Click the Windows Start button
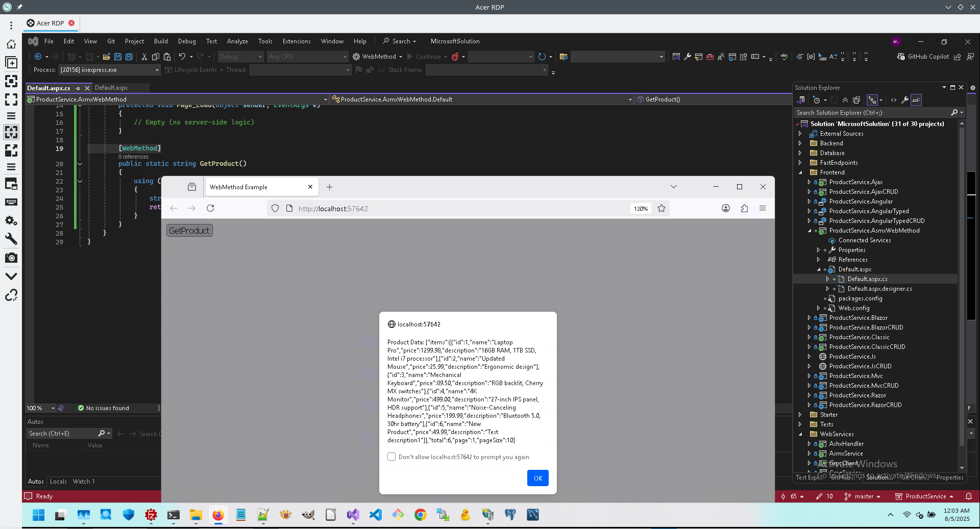 [39, 515]
